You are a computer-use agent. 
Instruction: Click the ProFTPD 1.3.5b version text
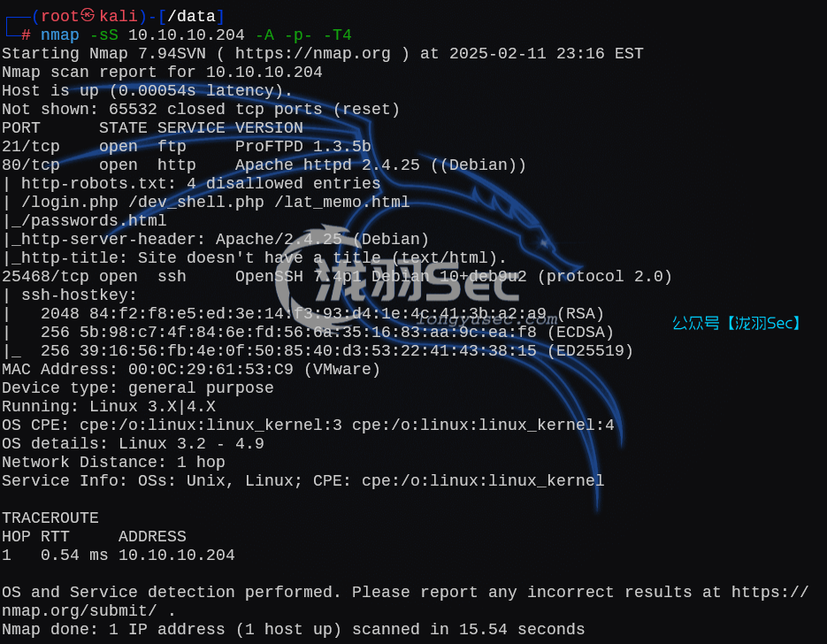pyautogui.click(x=302, y=147)
